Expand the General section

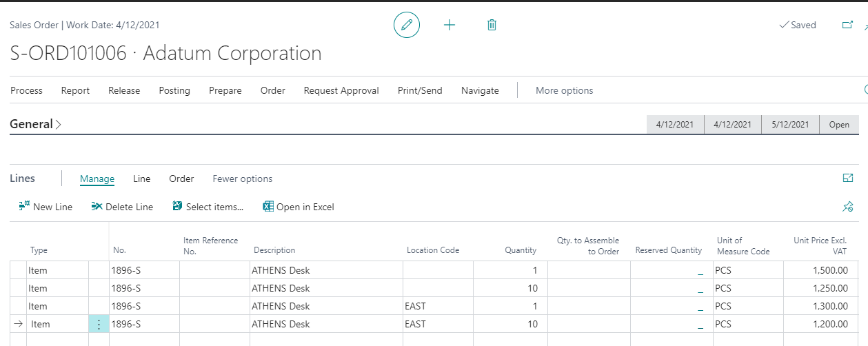(x=36, y=125)
